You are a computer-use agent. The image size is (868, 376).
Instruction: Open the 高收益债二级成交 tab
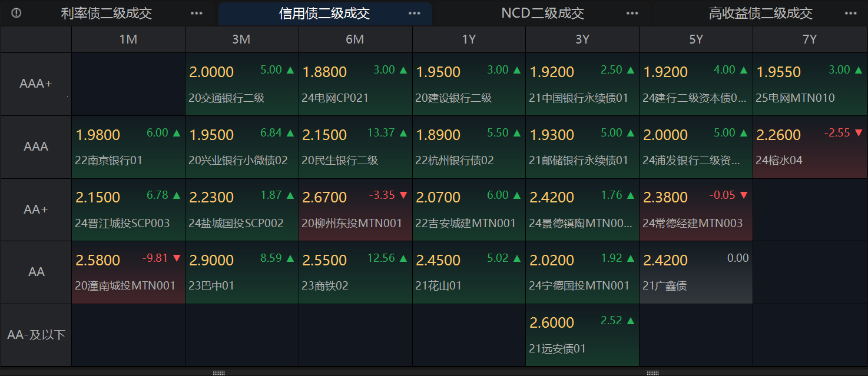[x=760, y=14]
